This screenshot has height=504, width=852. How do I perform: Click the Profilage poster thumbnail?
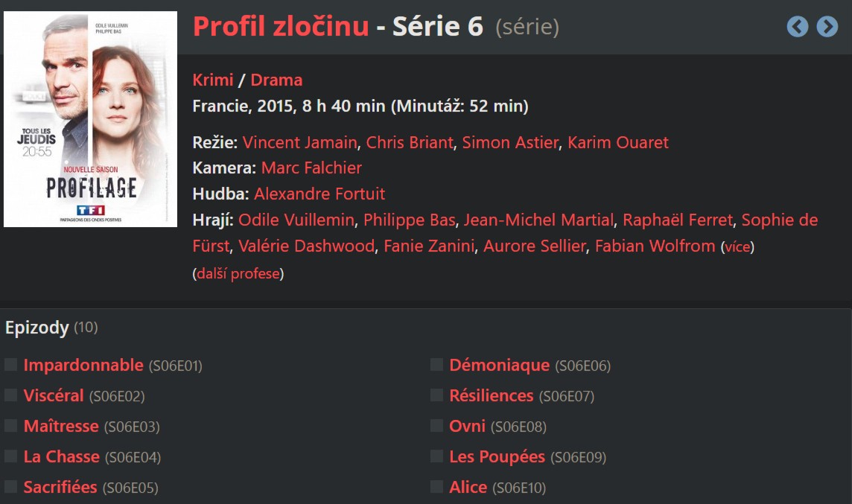(90, 119)
